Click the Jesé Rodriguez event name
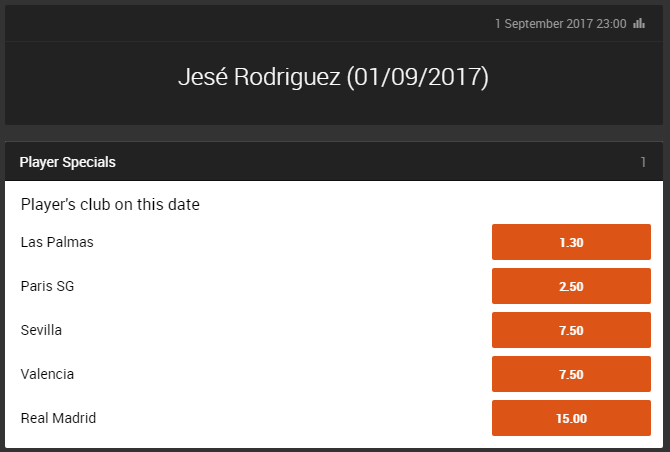 (x=259, y=78)
